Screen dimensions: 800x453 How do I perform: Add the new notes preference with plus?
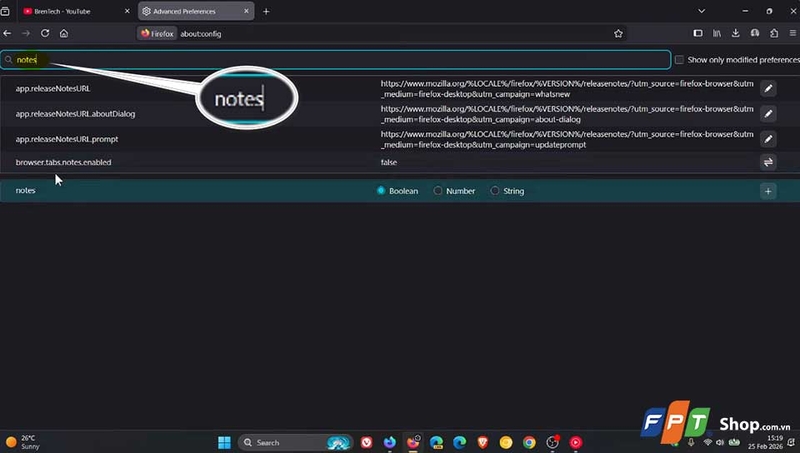[768, 191]
